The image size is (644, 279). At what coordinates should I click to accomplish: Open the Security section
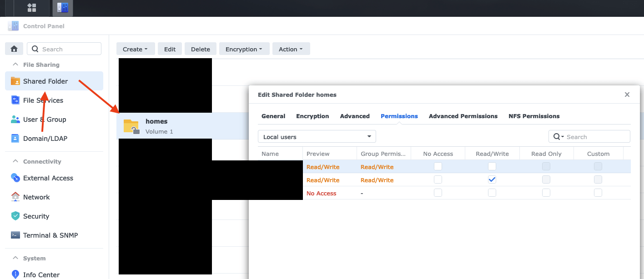pos(36,216)
